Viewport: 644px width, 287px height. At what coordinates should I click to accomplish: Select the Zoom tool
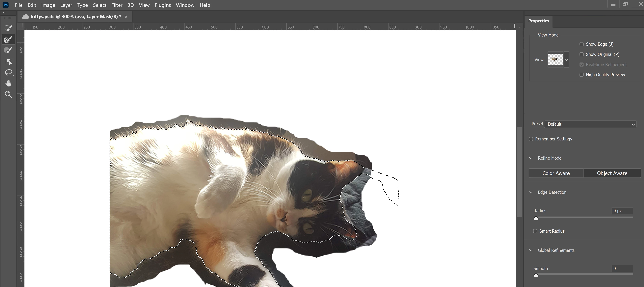tap(8, 94)
